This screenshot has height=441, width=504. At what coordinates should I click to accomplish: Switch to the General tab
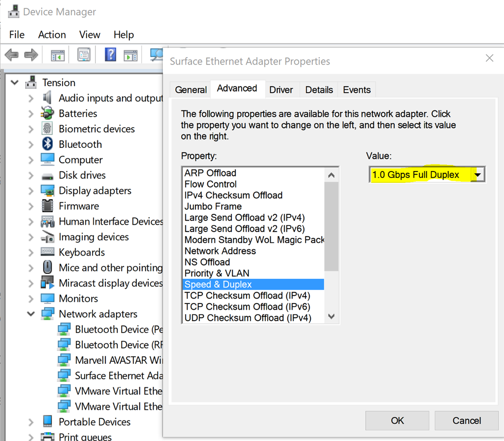pyautogui.click(x=190, y=90)
